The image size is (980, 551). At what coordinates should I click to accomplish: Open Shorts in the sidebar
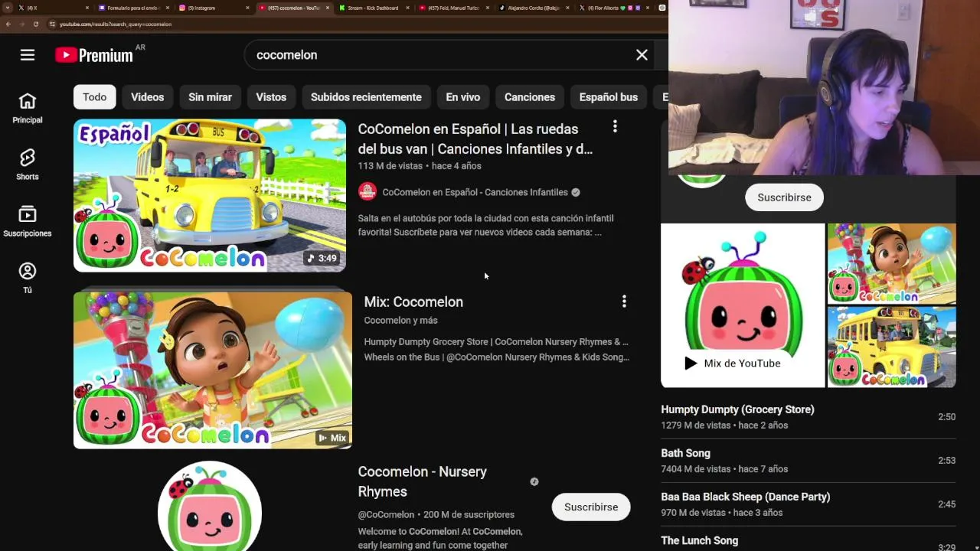pyautogui.click(x=28, y=165)
